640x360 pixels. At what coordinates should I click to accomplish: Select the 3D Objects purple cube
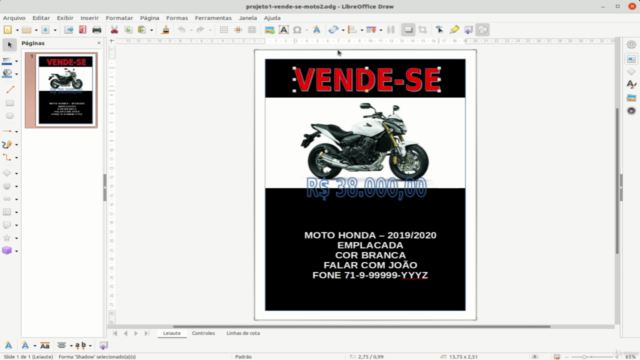tap(7, 251)
